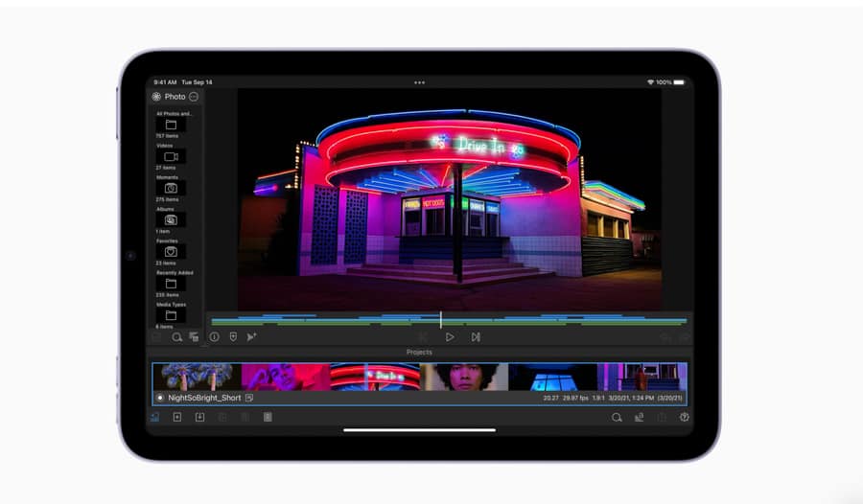Import a project with download icon
Screen dimensions: 863x504
coord(199,418)
